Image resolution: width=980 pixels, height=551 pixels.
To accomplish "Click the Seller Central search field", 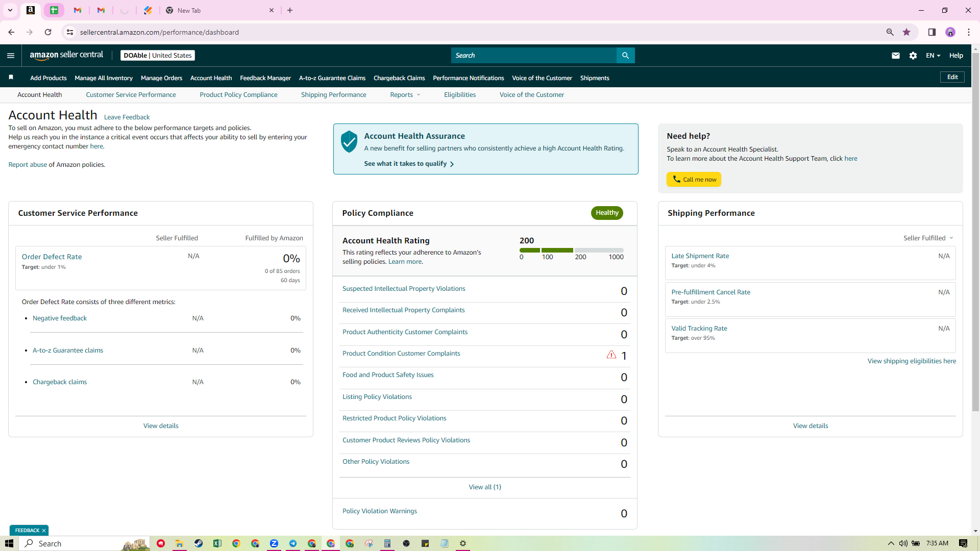I will (534, 56).
